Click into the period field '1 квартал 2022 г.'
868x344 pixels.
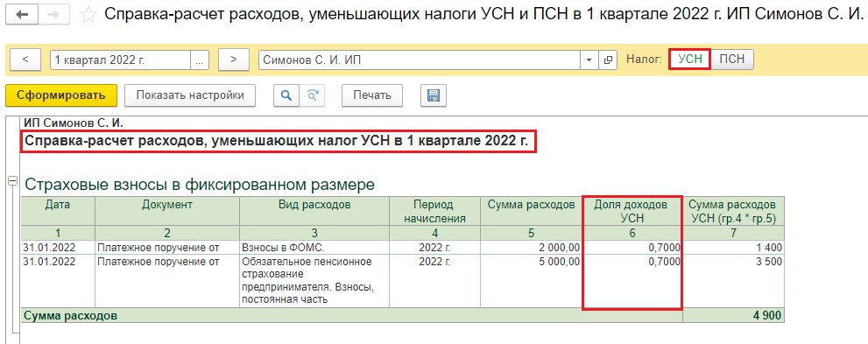(121, 60)
